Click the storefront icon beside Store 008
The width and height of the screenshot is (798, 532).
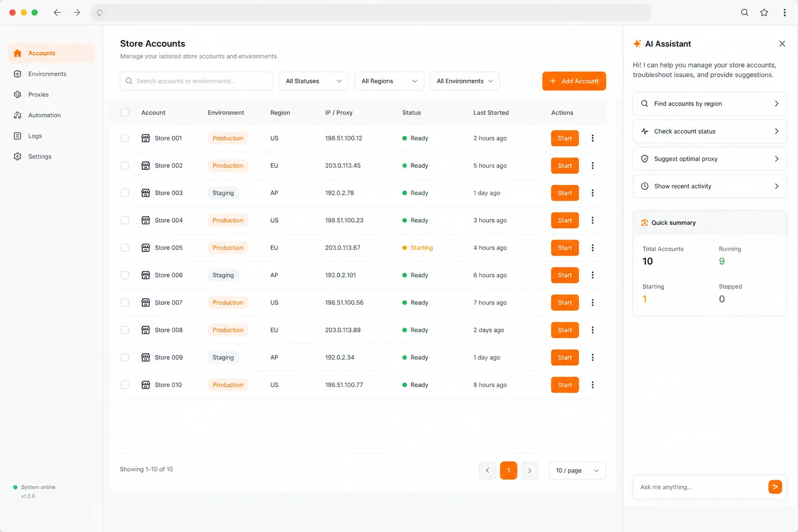(x=145, y=330)
